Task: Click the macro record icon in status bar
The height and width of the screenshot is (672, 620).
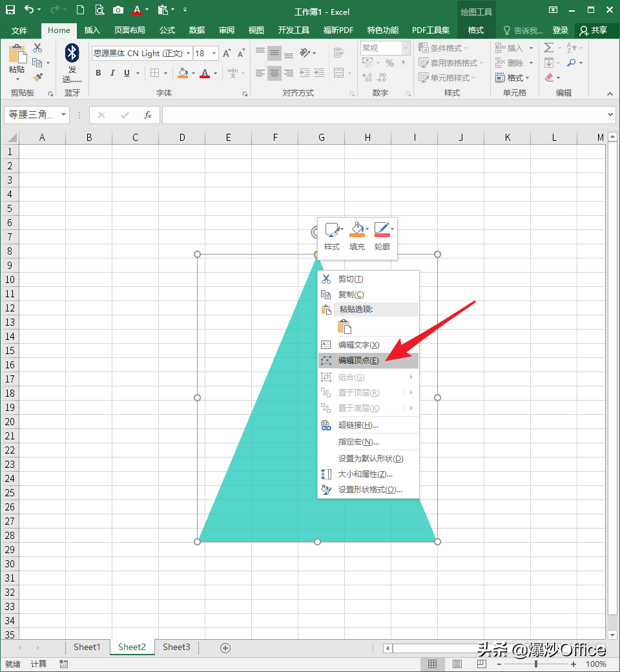Action: pyautogui.click(x=63, y=664)
